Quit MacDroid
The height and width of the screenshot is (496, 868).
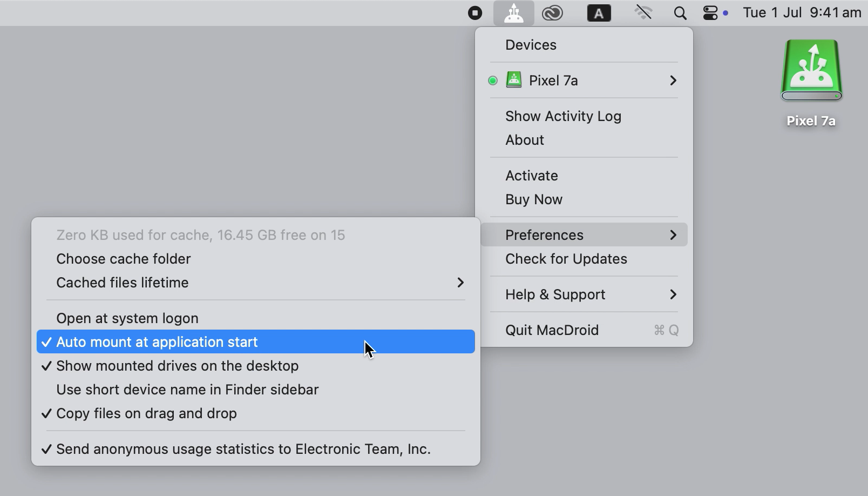(x=584, y=330)
